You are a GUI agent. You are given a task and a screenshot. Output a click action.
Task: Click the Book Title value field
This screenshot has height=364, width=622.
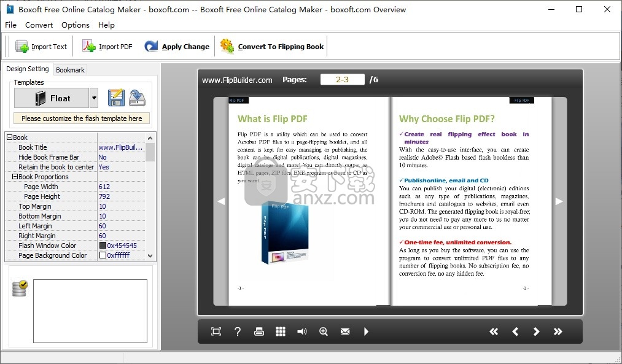[x=121, y=147]
